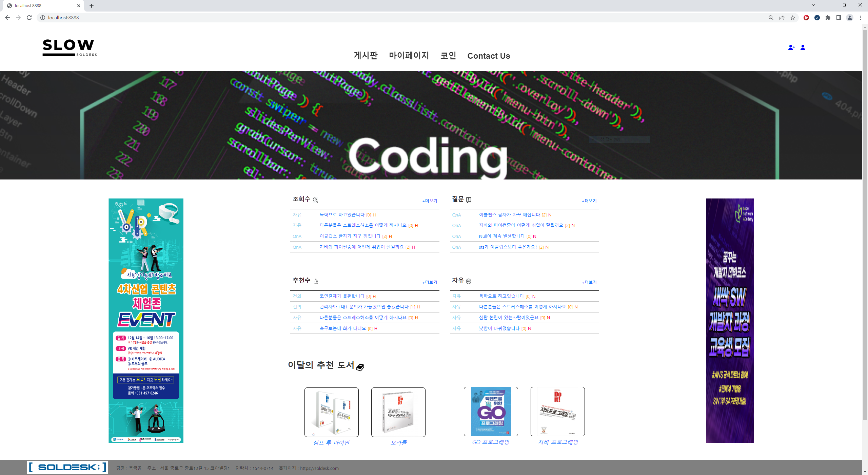Open the browser extensions puzzle icon
868x475 pixels.
tap(828, 18)
